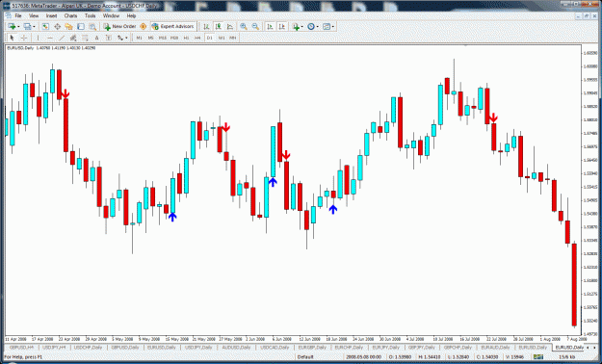Select the Cursor pointer tool
The image size is (602, 364).
[12, 38]
